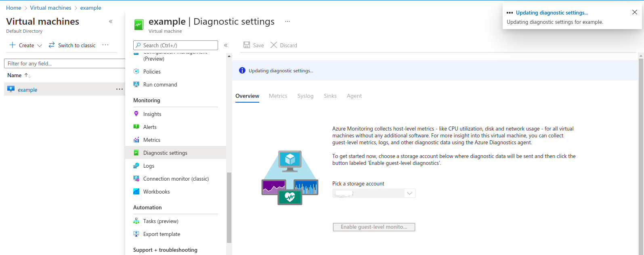The height and width of the screenshot is (255, 644).
Task: Open the Sinks tab
Action: tap(330, 96)
